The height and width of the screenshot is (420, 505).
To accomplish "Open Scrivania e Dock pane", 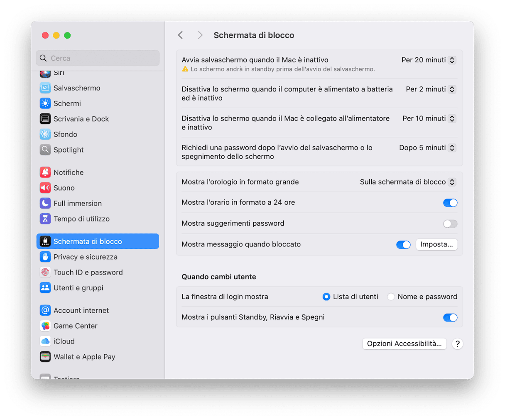I will [x=98, y=119].
